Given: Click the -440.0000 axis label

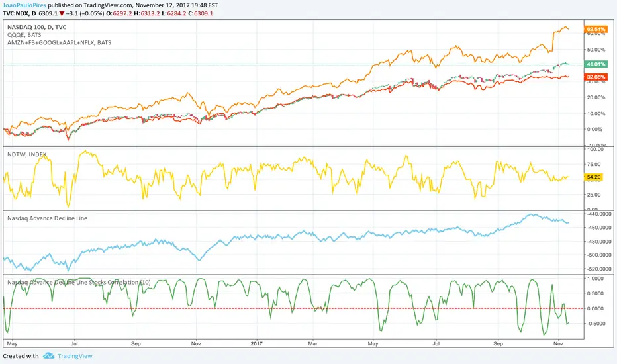Looking at the screenshot, I should 599,214.
